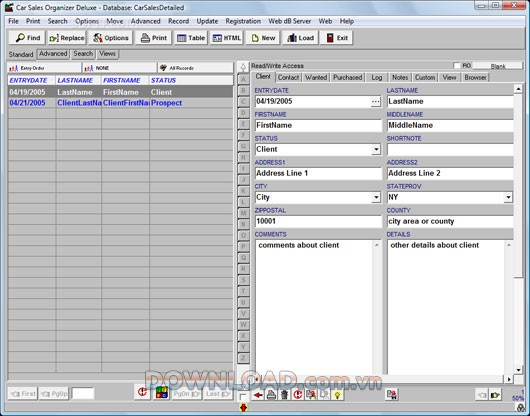Click the PgUp navigation button
This screenshot has width=530, height=416.
pyautogui.click(x=54, y=394)
